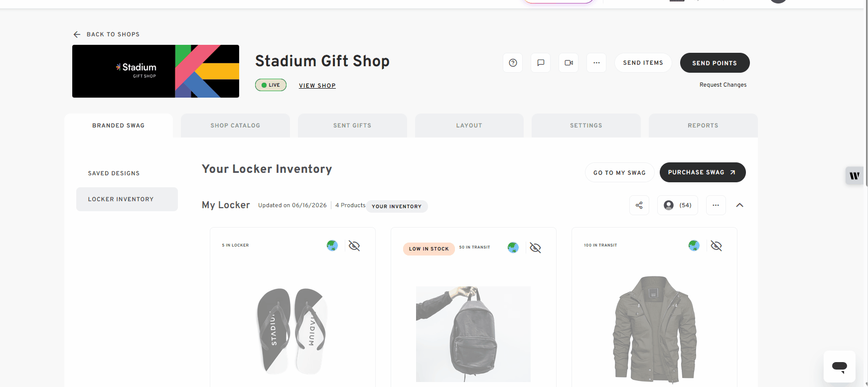This screenshot has width=868, height=387.
Task: Click the video camera icon
Action: point(569,63)
